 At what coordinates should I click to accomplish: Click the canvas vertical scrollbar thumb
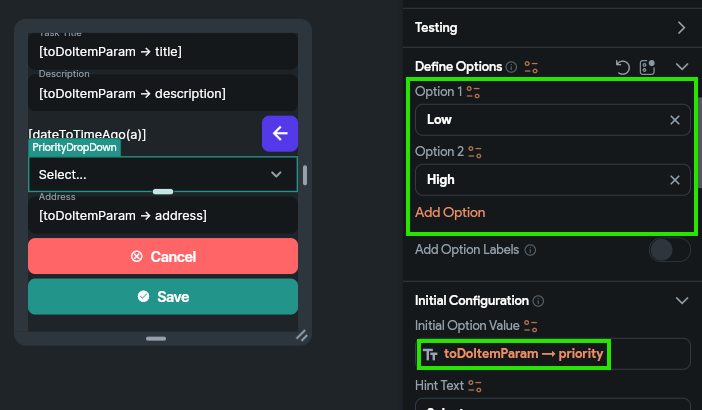(305, 175)
